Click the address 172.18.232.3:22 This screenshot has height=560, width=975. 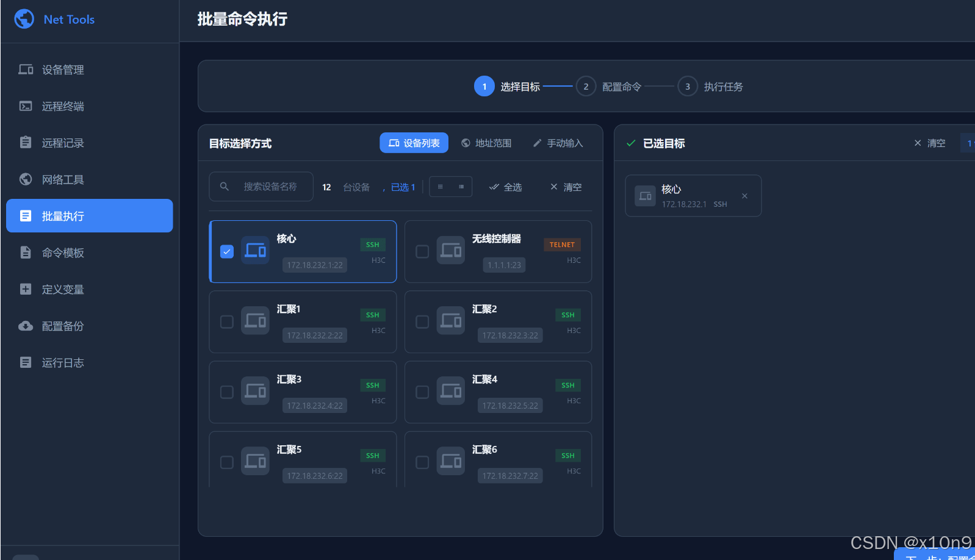click(510, 335)
